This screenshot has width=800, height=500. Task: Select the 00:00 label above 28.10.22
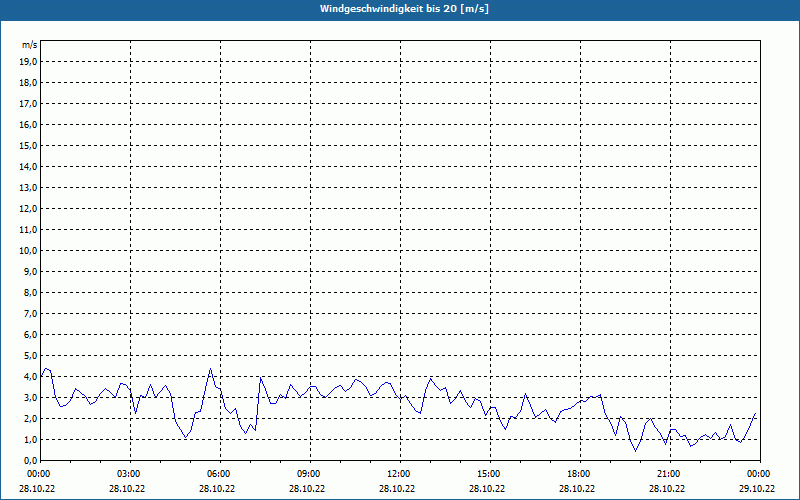[x=37, y=474]
